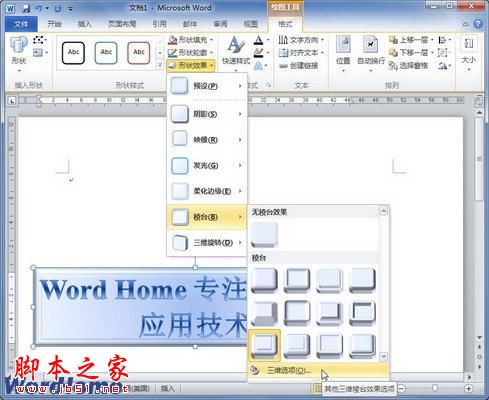Click the 自动换行 wrap text icon
The image size is (489, 400).
[x=371, y=45]
